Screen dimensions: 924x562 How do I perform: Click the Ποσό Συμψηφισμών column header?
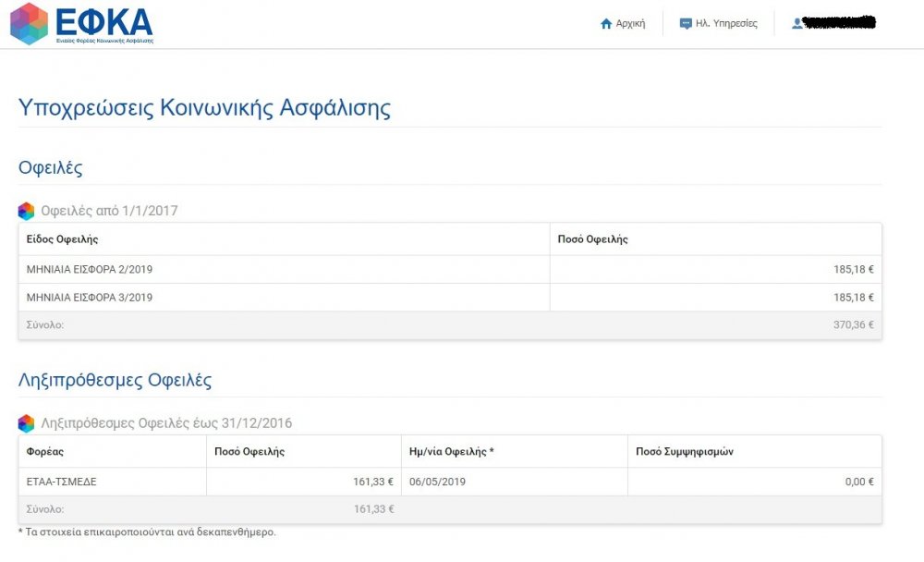[x=685, y=452]
